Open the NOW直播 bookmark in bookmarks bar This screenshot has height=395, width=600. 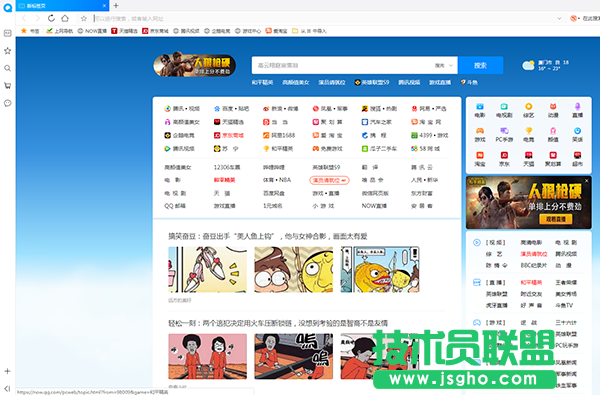pyautogui.click(x=92, y=31)
